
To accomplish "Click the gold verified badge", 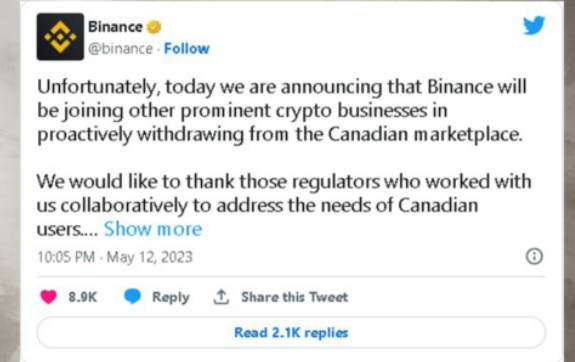I will coord(154,27).
